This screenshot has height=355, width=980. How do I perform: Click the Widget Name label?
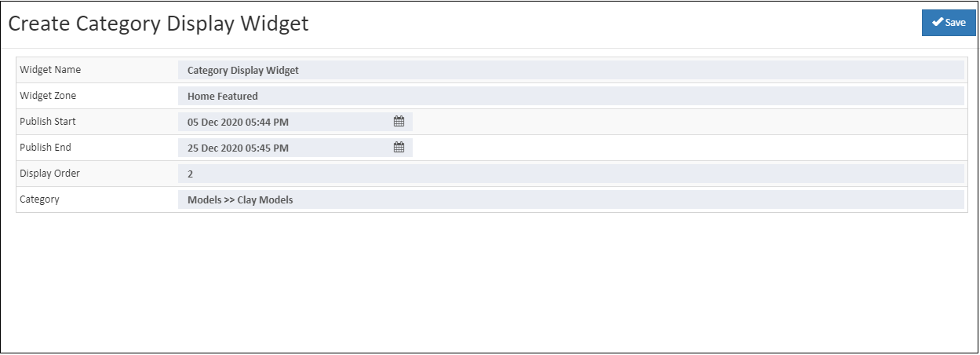click(50, 70)
